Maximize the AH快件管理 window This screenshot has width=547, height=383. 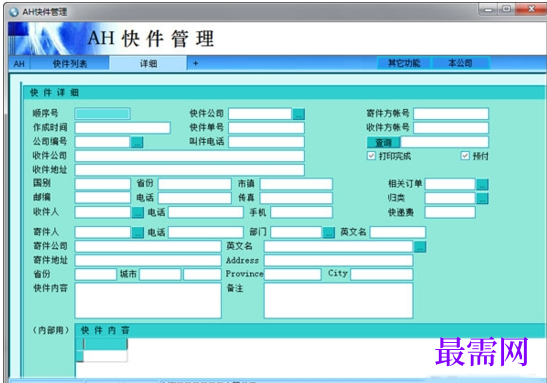coord(506,9)
